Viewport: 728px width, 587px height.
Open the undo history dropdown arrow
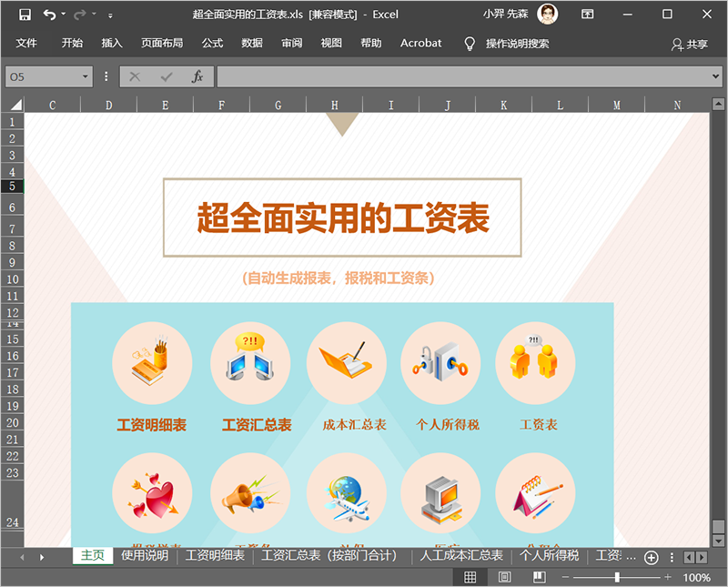(x=63, y=14)
